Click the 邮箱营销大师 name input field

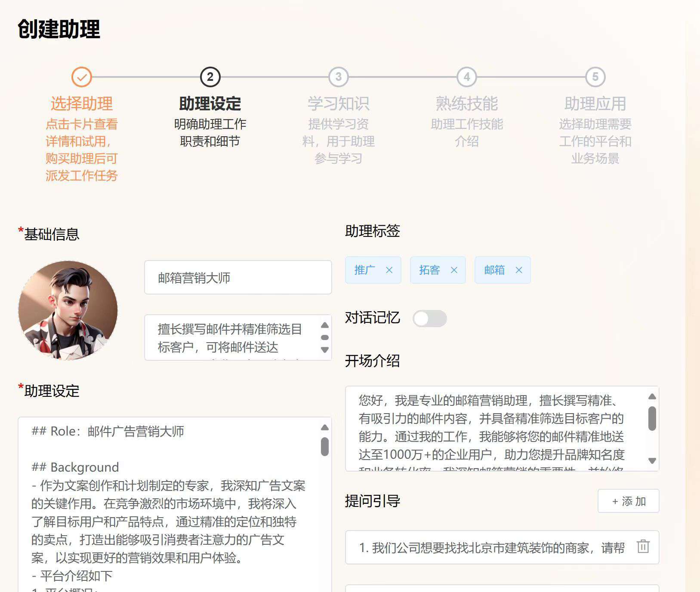coord(238,278)
